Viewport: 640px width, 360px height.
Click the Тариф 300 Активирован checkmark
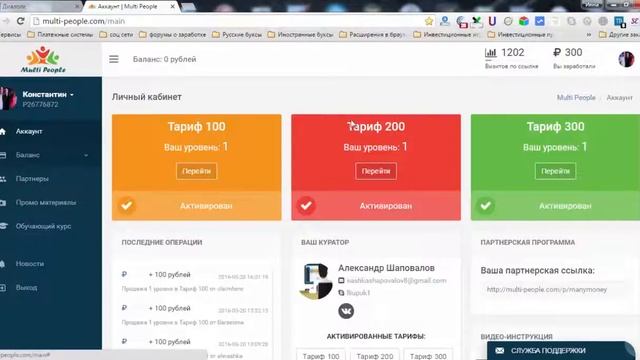[485, 205]
